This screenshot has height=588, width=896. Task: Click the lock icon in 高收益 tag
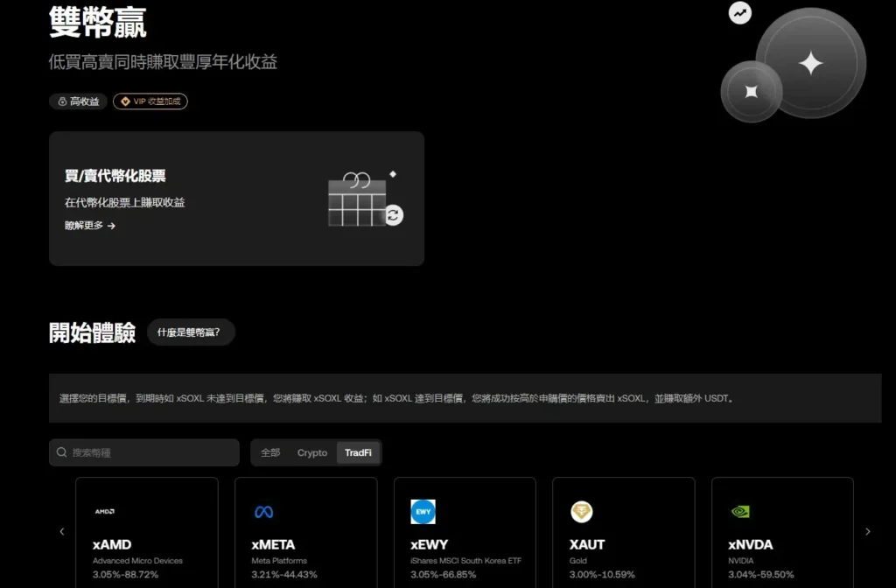[x=62, y=101]
